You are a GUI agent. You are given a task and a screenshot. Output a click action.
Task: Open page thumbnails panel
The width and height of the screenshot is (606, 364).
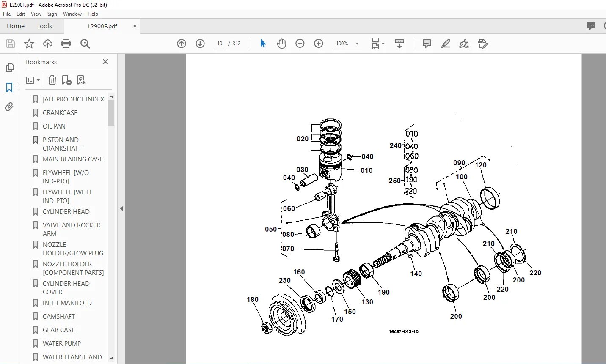[9, 68]
